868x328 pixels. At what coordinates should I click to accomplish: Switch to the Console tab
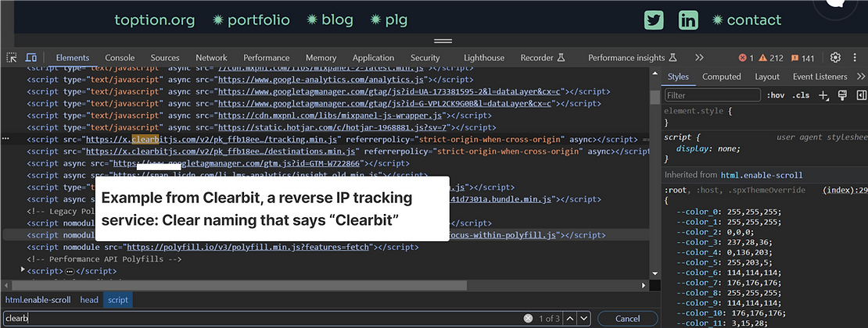click(120, 58)
